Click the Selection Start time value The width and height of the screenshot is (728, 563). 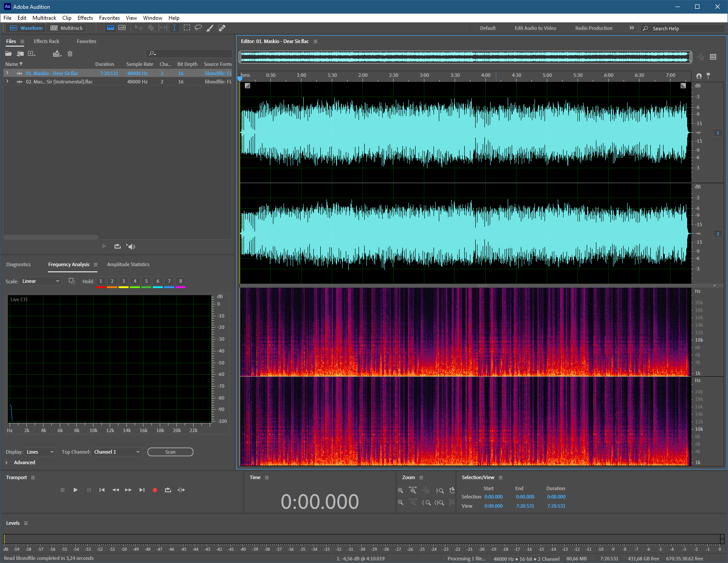click(x=494, y=497)
